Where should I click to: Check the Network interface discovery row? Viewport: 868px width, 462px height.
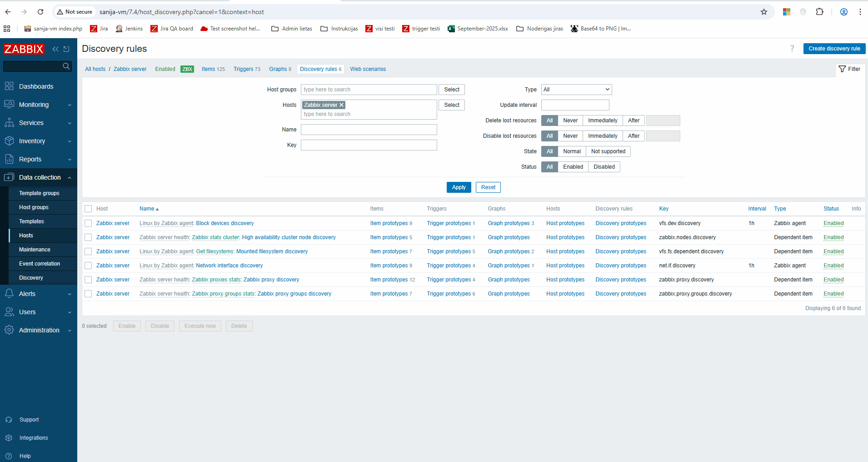[88, 266]
